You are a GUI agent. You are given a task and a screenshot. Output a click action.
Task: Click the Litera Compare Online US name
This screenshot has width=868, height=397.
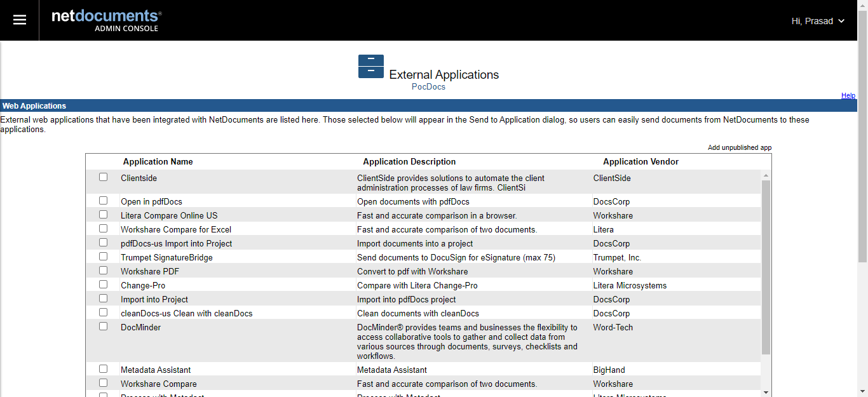[169, 216]
